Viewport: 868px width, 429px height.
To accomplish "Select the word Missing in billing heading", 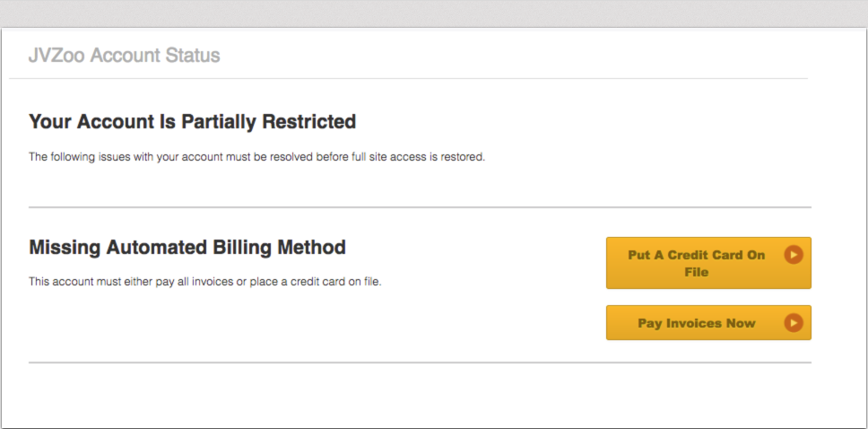I will (65, 247).
